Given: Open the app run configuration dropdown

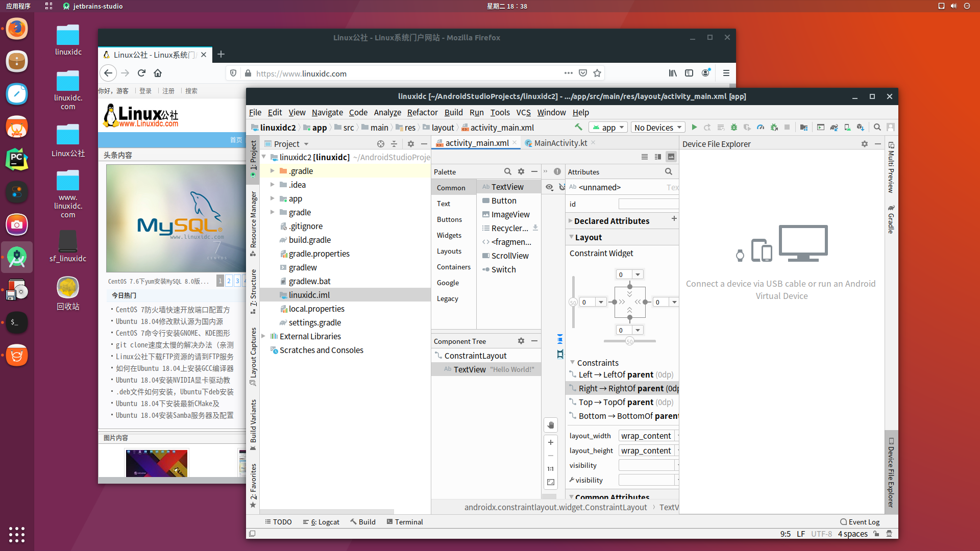Looking at the screenshot, I should click(607, 128).
